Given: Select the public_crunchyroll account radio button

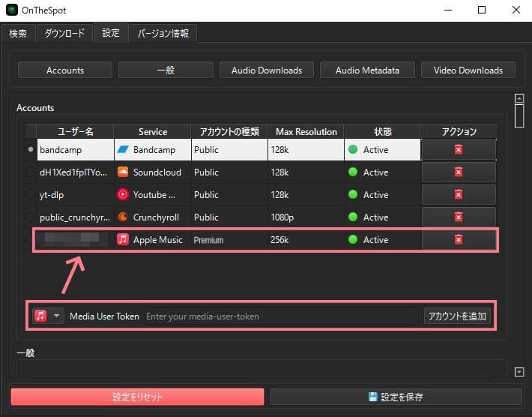Looking at the screenshot, I should 31,217.
